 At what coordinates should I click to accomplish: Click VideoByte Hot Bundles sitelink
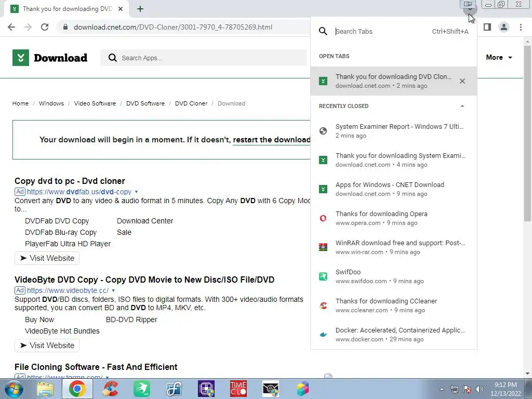tap(62, 331)
